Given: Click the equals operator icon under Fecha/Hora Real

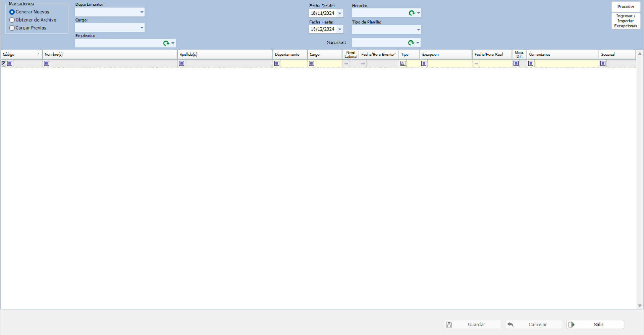Looking at the screenshot, I should pyautogui.click(x=476, y=63).
